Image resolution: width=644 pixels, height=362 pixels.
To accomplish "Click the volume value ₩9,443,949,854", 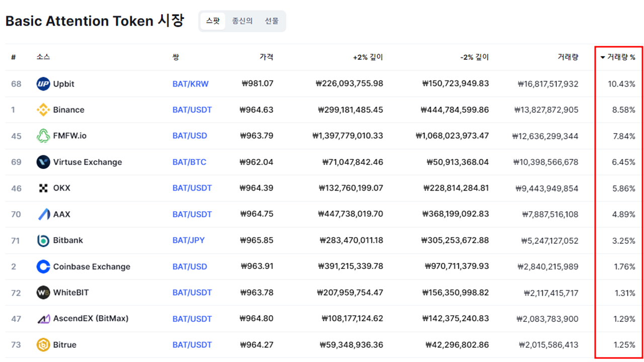I will coord(547,189).
